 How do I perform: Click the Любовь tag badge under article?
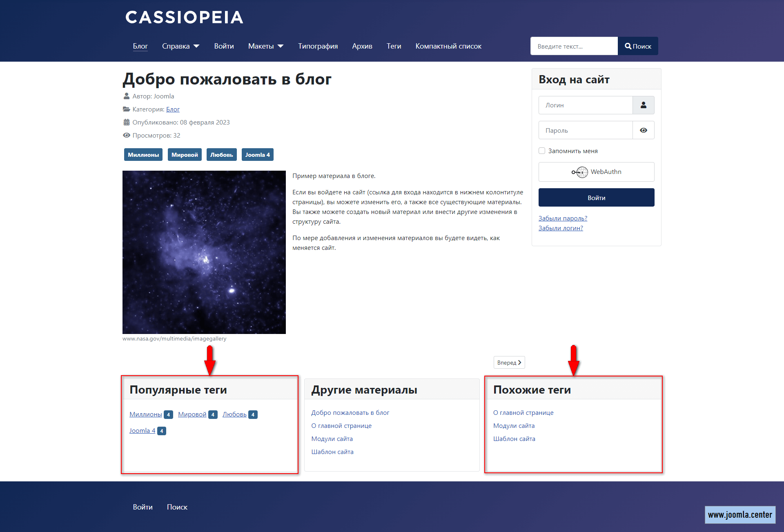coord(221,155)
